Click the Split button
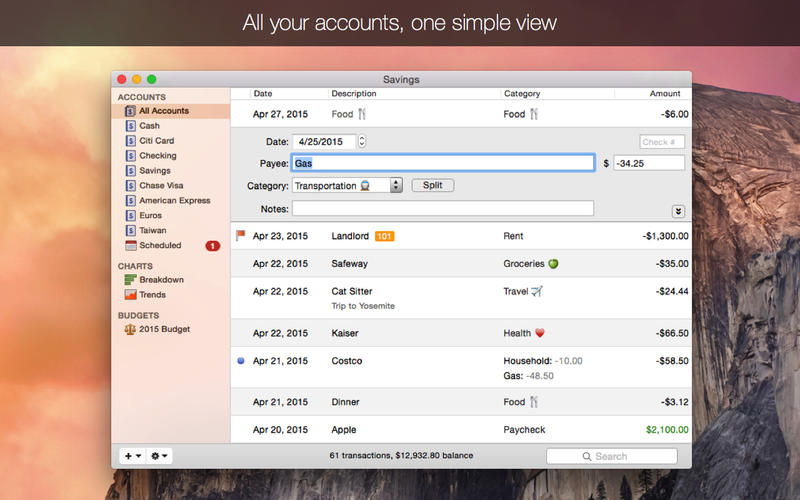Image resolution: width=800 pixels, height=500 pixels. [x=432, y=185]
